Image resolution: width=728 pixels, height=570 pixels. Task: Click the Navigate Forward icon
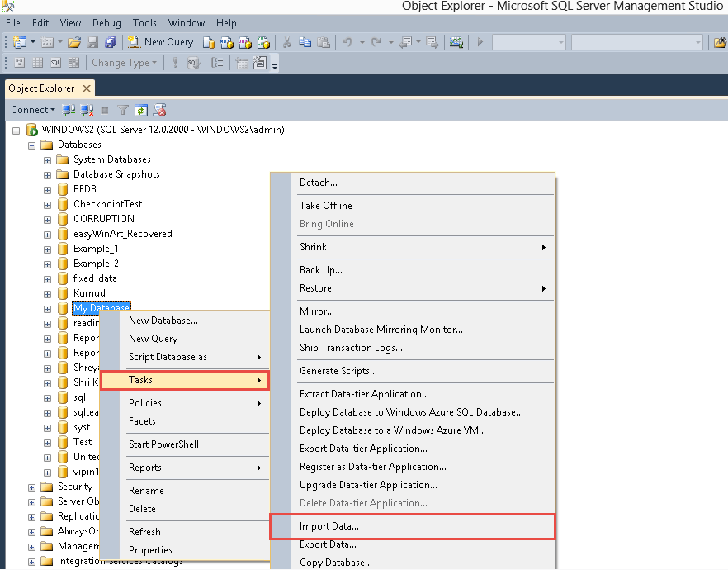point(433,42)
